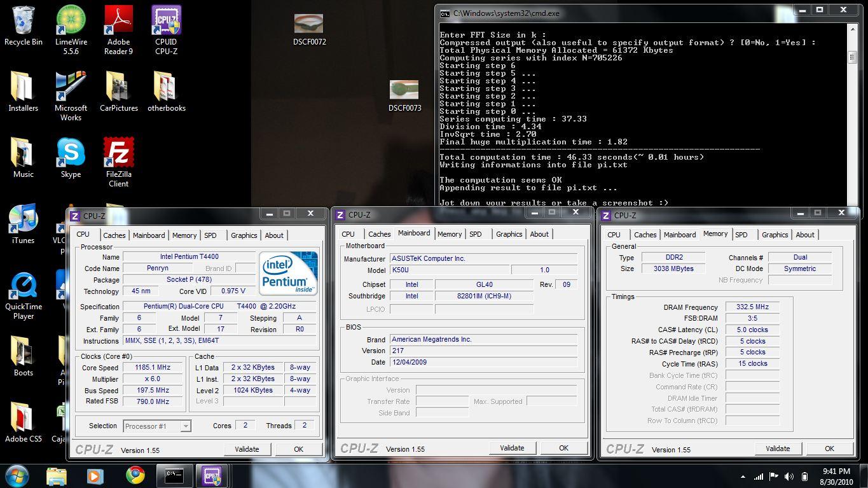868x488 pixels.
Task: Select Memory tab in middle CPU-Z window
Action: [450, 234]
